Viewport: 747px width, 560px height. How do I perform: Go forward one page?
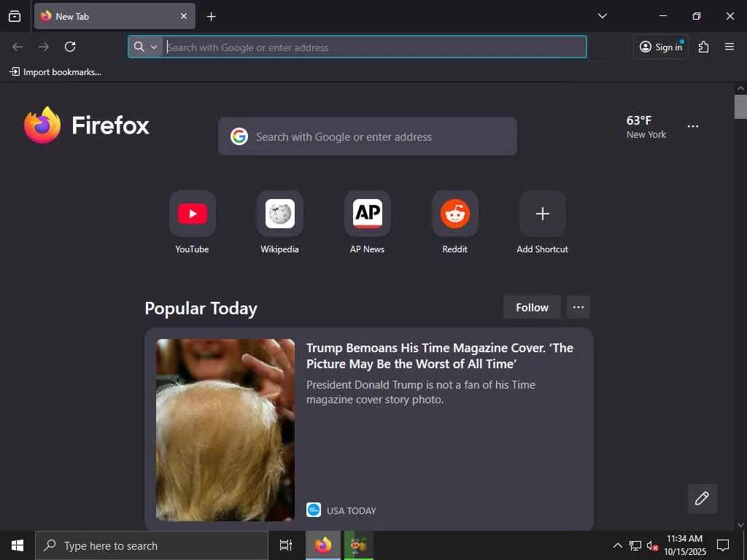44,47
